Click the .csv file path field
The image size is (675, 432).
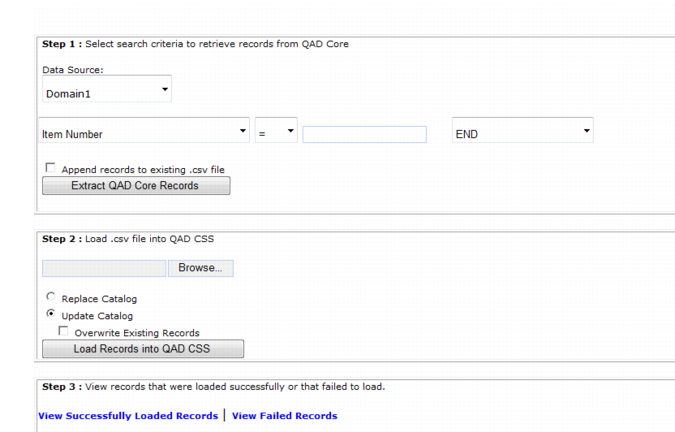(104, 268)
